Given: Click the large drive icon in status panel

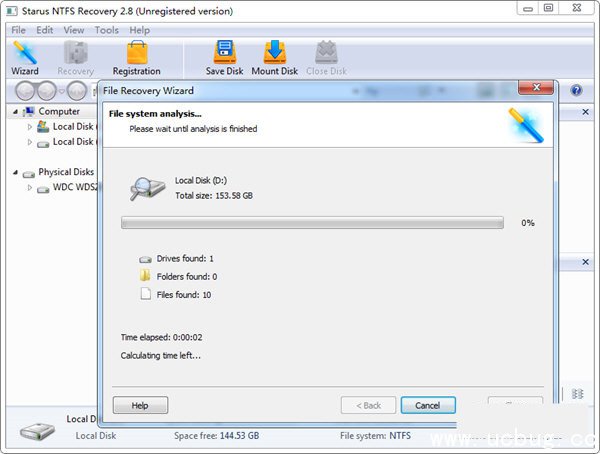Looking at the screenshot, I should 37,431.
